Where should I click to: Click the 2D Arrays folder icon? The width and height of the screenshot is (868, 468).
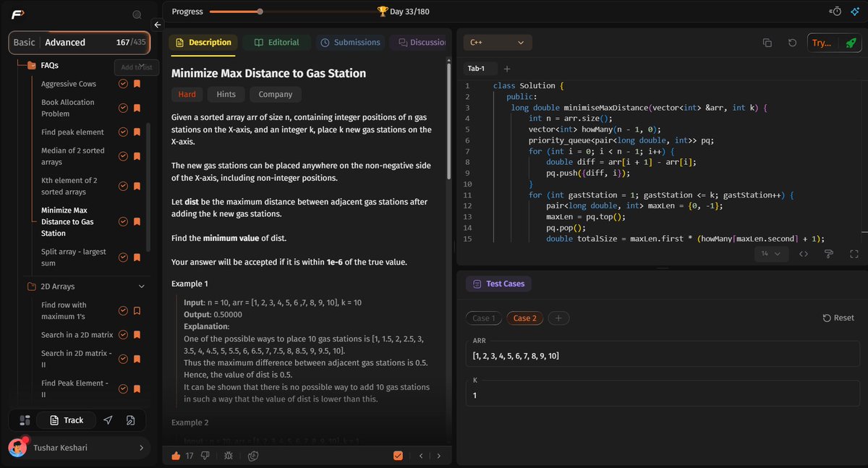coord(32,286)
